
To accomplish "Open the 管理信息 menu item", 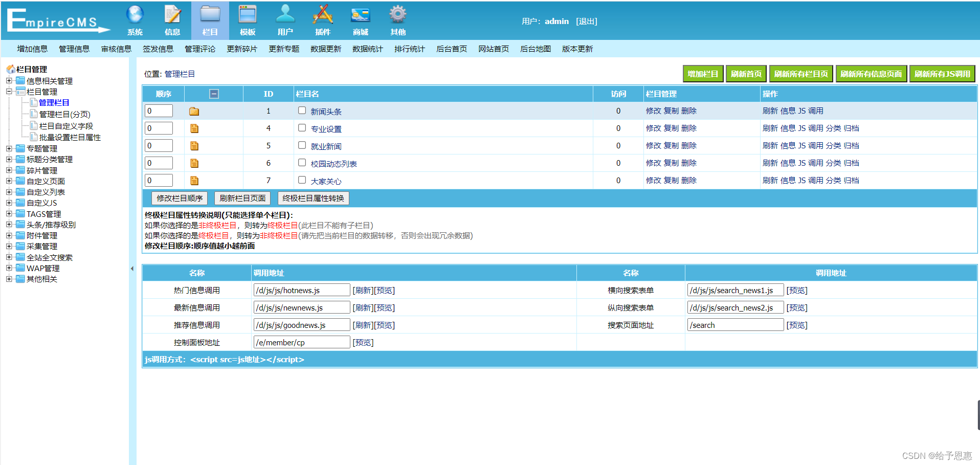I will coord(74,49).
